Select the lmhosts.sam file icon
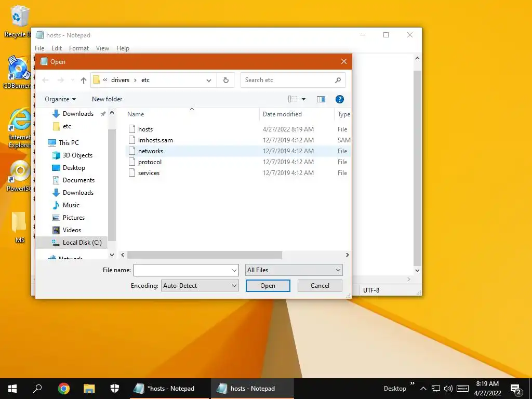Image resolution: width=532 pixels, height=399 pixels. coord(132,140)
